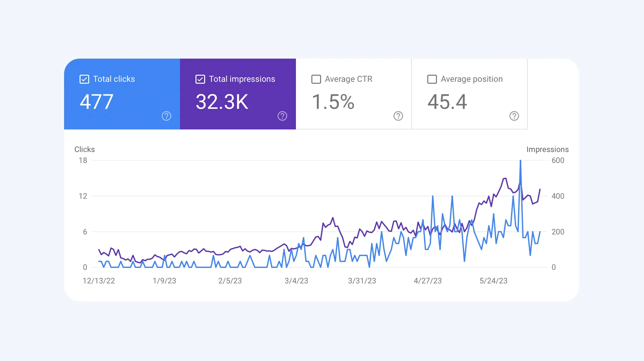
Task: Click the 4/27/23 date axis label
Action: coord(428,281)
